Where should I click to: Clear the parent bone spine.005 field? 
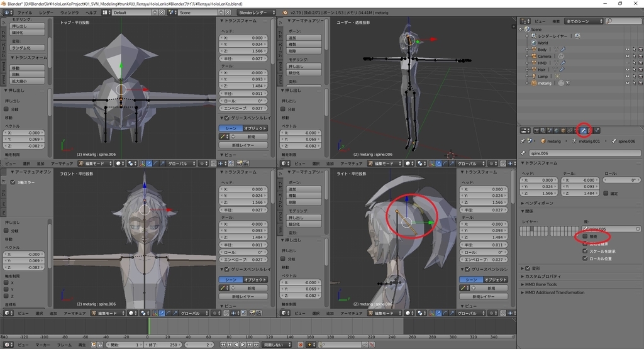tap(638, 229)
